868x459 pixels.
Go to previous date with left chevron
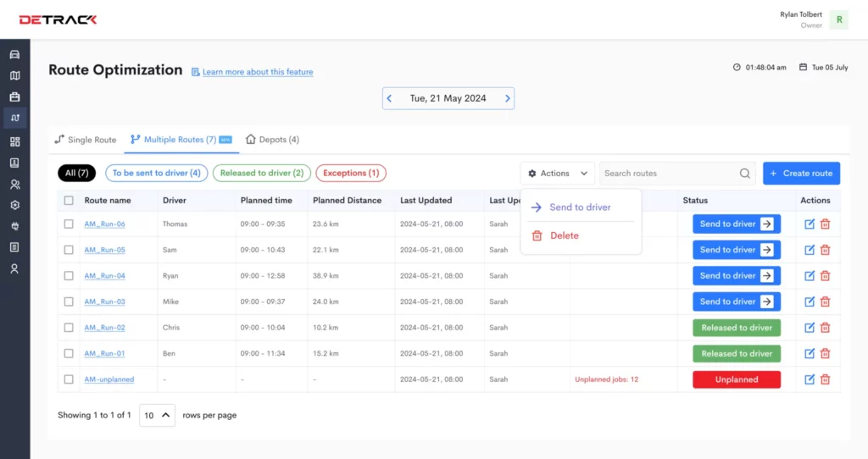389,98
